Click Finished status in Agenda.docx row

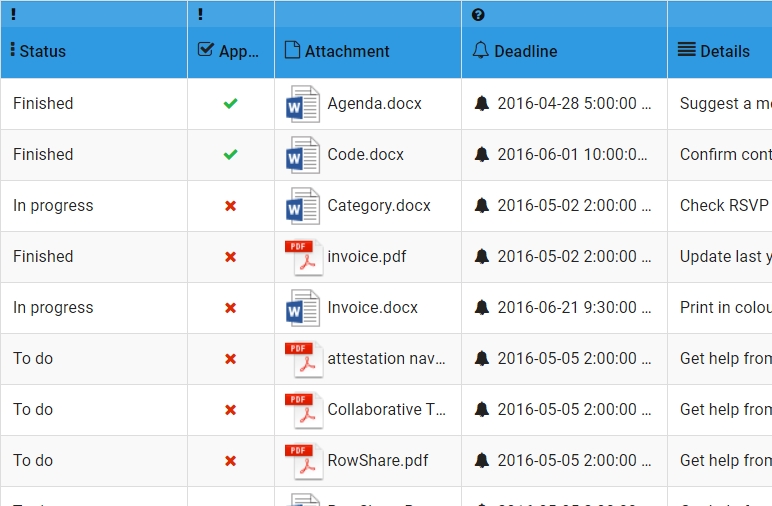[x=43, y=103]
